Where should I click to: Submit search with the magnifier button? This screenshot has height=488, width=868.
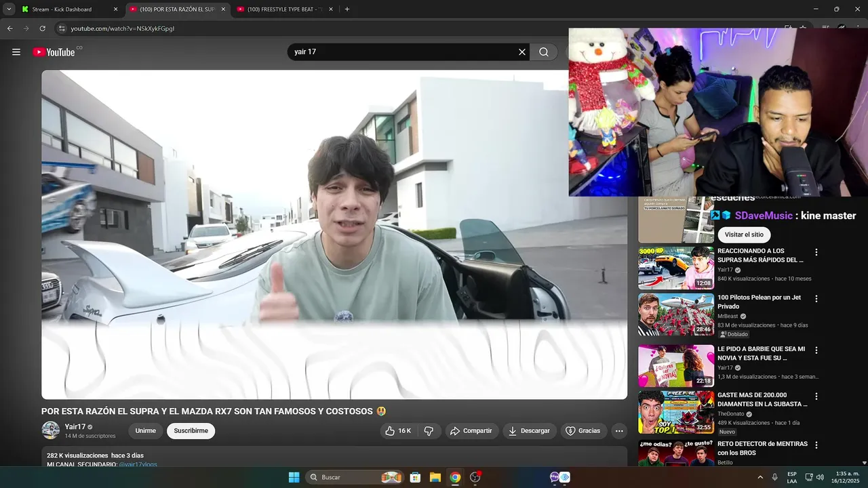coord(544,52)
